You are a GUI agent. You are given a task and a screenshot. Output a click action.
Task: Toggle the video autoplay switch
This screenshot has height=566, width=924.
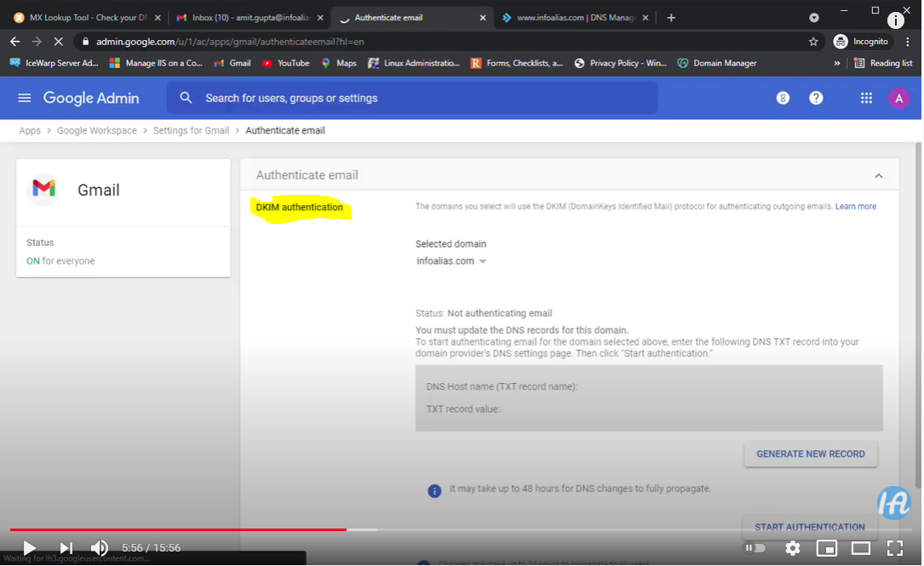tap(755, 548)
